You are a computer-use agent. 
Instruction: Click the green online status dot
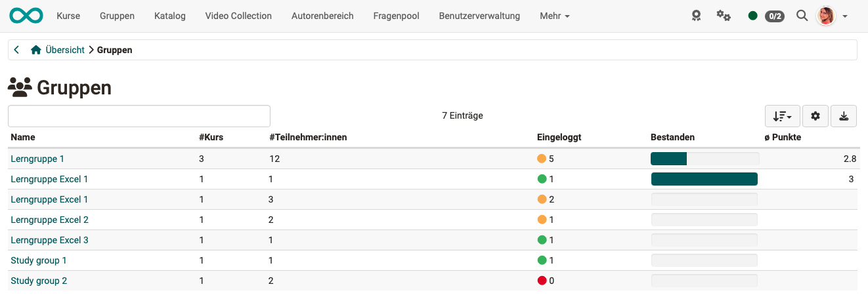(x=752, y=16)
